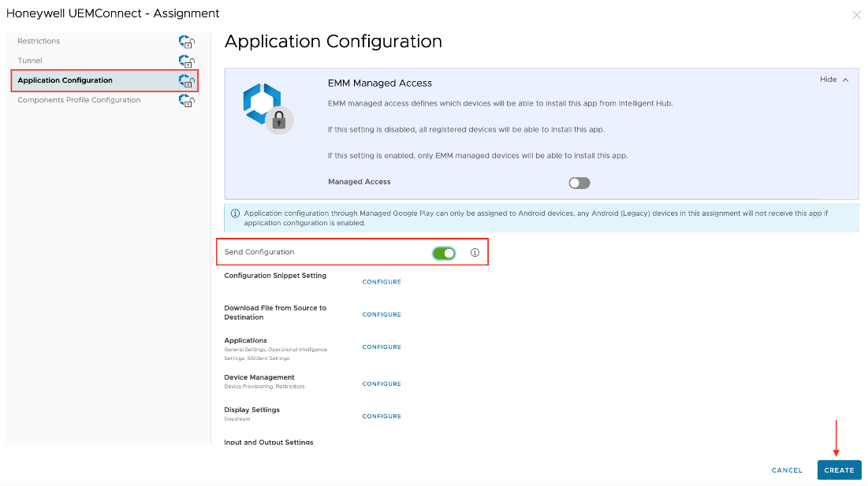Click the info icon in the Android notice banner
The image size is (868, 486).
click(x=235, y=213)
